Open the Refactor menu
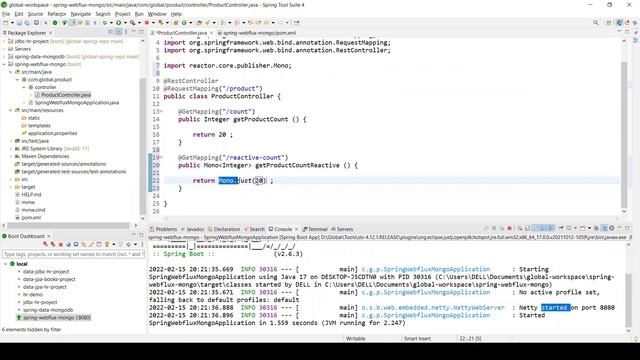 (x=57, y=14)
